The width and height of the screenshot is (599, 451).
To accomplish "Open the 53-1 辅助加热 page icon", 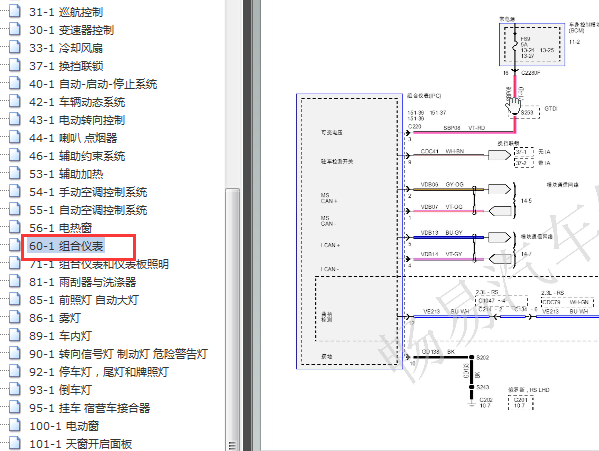I will tap(15, 173).
